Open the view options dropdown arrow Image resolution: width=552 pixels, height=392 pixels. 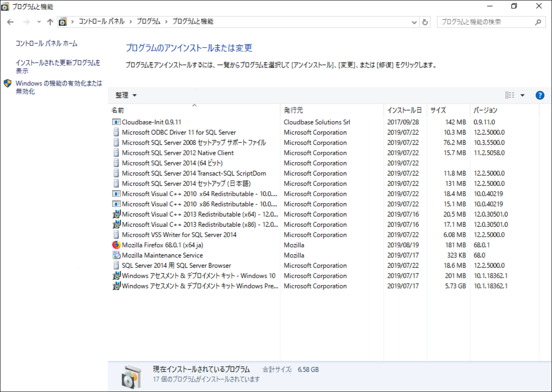tap(522, 95)
